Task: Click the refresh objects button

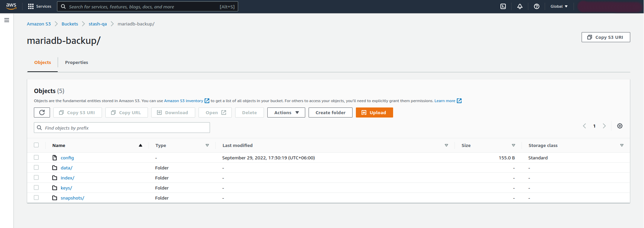Action: click(x=42, y=112)
